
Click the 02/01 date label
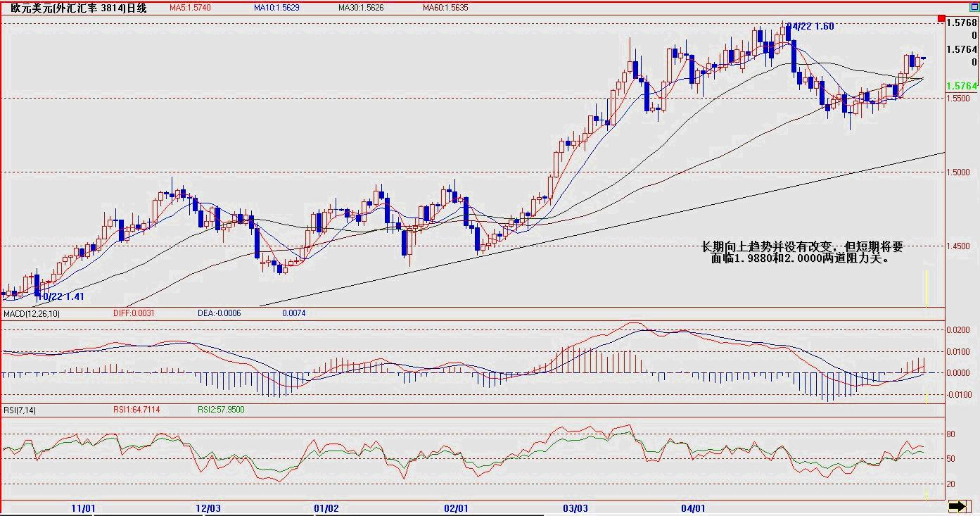pyautogui.click(x=456, y=508)
